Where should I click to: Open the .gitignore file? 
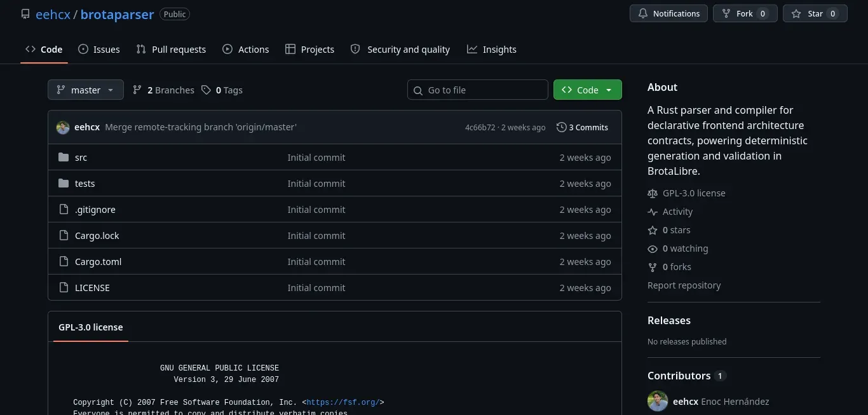95,209
